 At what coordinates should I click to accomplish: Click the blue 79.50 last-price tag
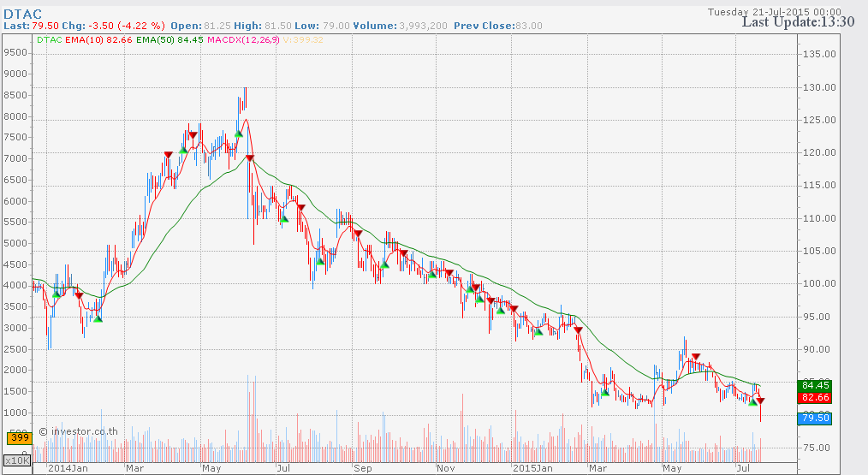[x=815, y=418]
